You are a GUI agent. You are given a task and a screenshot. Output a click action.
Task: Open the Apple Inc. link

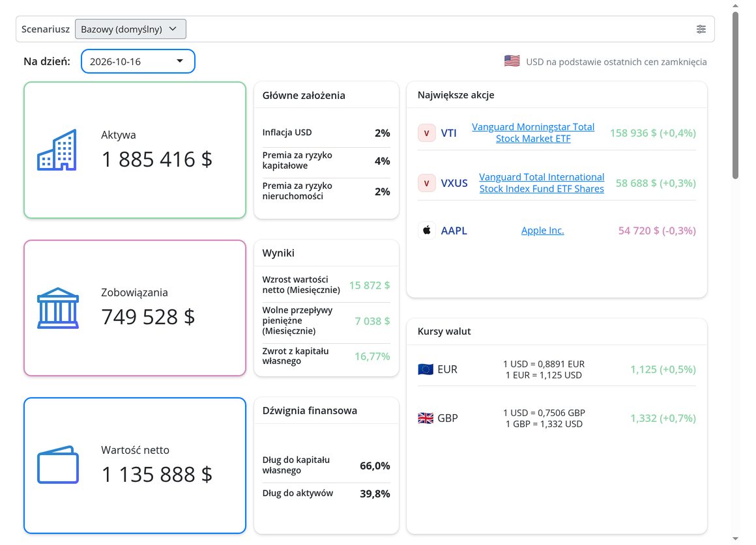point(542,231)
